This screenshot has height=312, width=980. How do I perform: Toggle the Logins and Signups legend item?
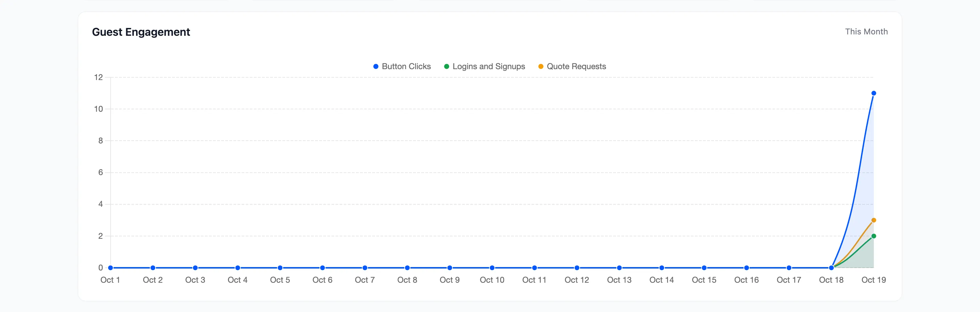(x=484, y=66)
